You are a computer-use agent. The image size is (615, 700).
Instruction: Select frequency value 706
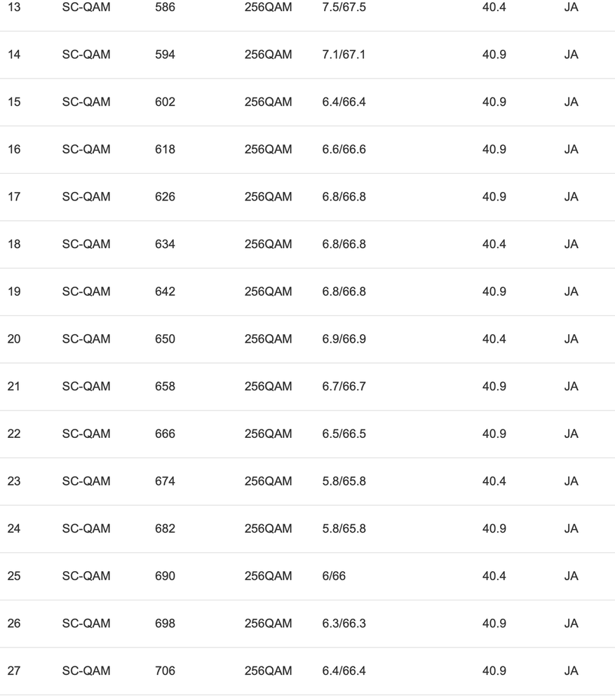(165, 671)
